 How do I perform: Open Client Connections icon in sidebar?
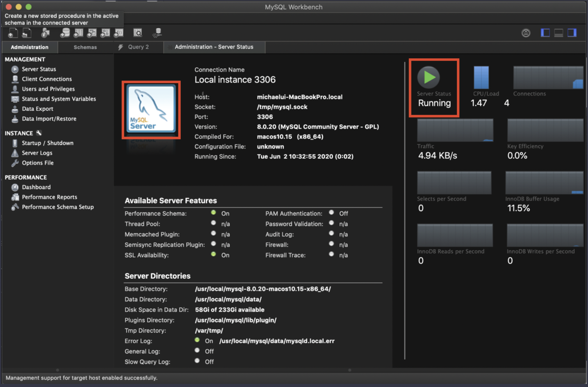[x=15, y=79]
